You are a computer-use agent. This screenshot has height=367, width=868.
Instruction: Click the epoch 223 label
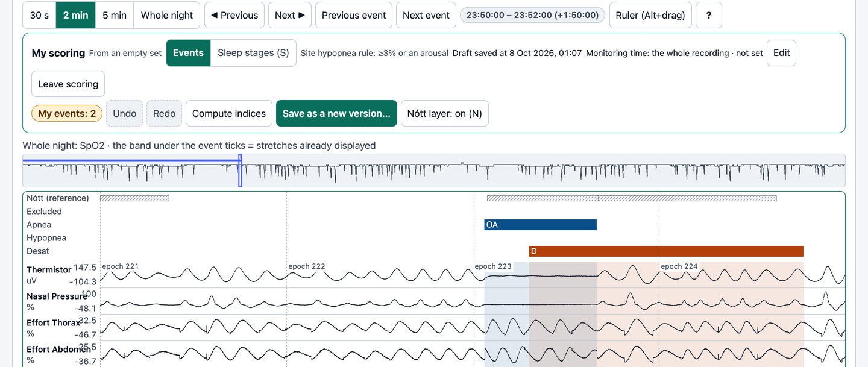tap(493, 266)
